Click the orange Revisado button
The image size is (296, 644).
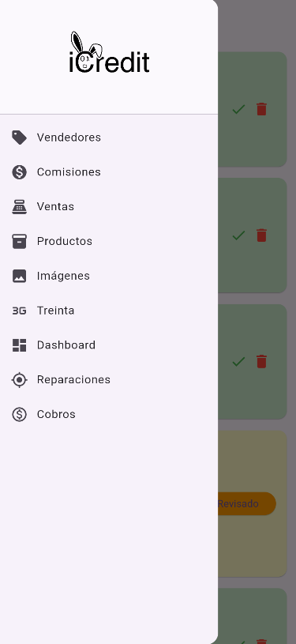[x=246, y=503]
